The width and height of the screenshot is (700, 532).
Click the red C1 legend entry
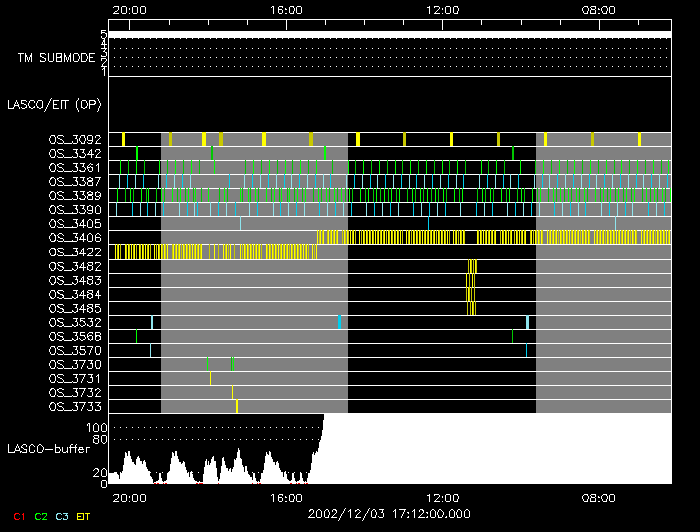point(19,516)
